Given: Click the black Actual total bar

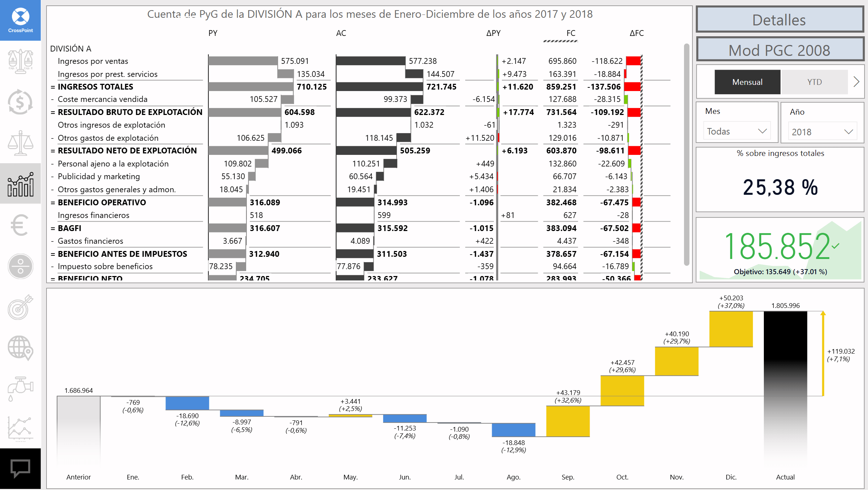Looking at the screenshot, I should point(785,388).
